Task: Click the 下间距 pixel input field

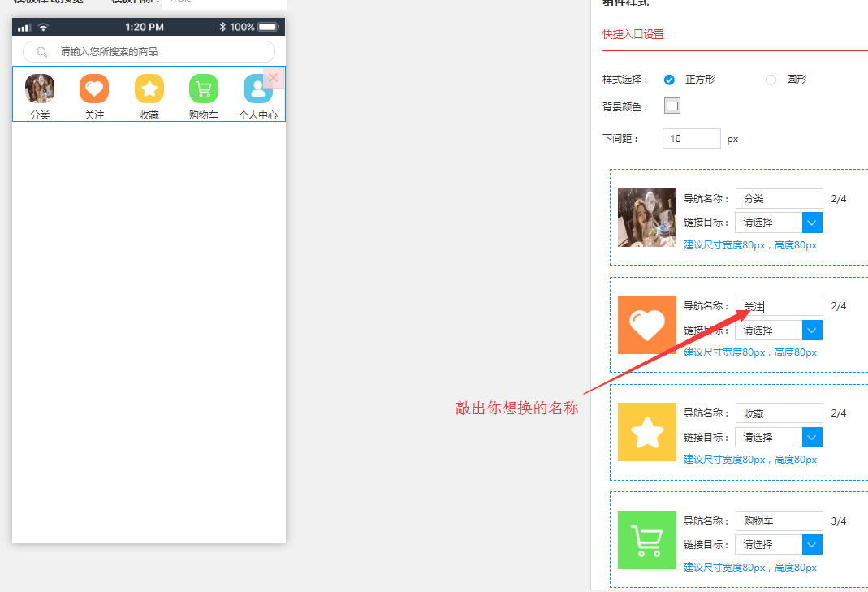Action: 691,139
